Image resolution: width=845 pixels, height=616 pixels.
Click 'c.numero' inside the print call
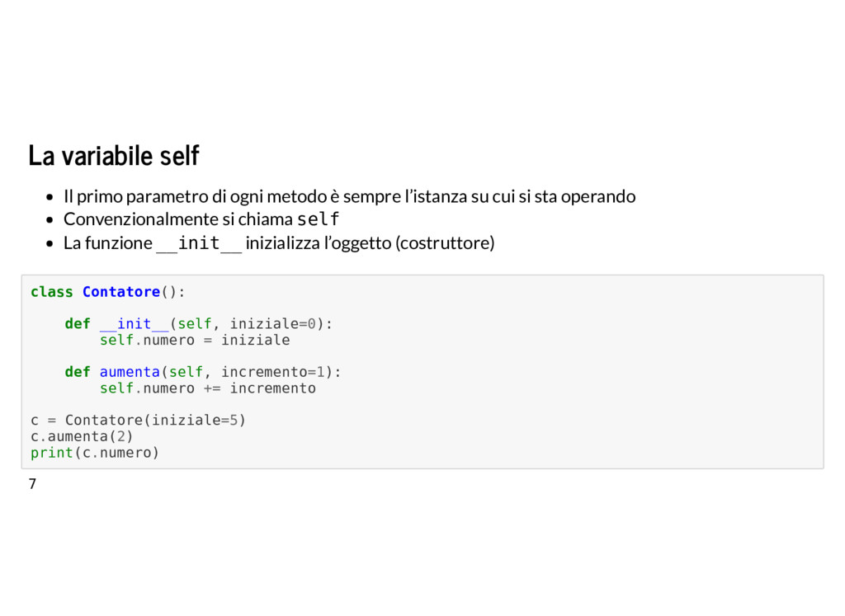point(117,452)
